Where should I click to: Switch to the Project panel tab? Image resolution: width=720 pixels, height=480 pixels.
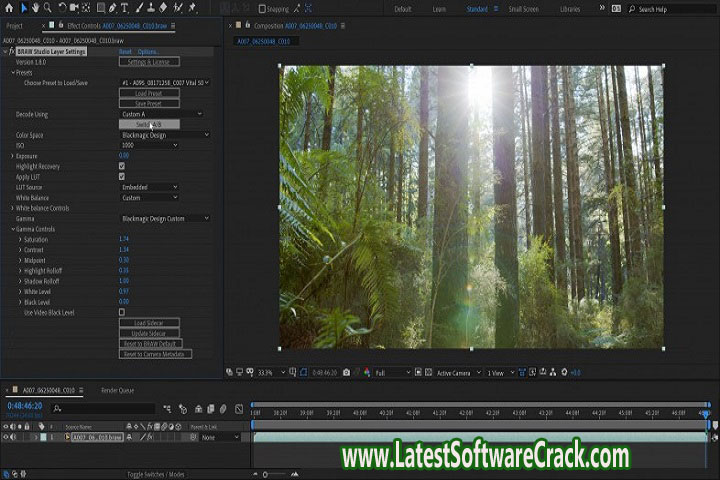point(14,26)
